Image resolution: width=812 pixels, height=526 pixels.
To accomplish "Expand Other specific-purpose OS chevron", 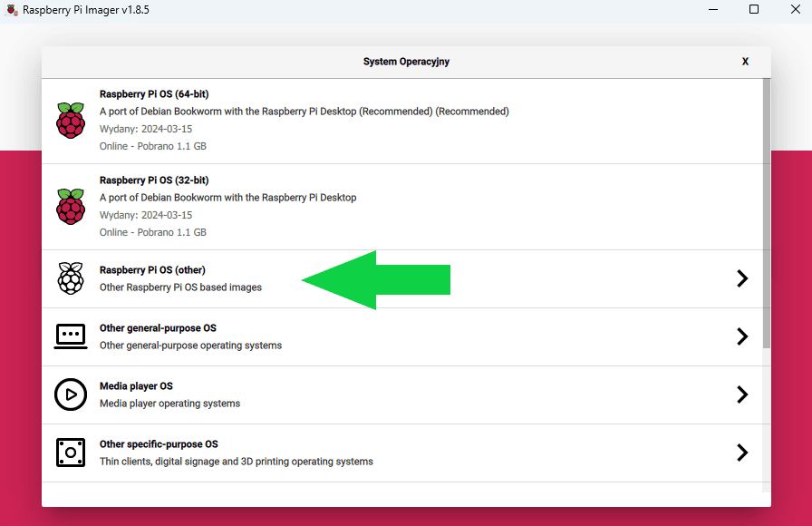I will click(x=742, y=453).
